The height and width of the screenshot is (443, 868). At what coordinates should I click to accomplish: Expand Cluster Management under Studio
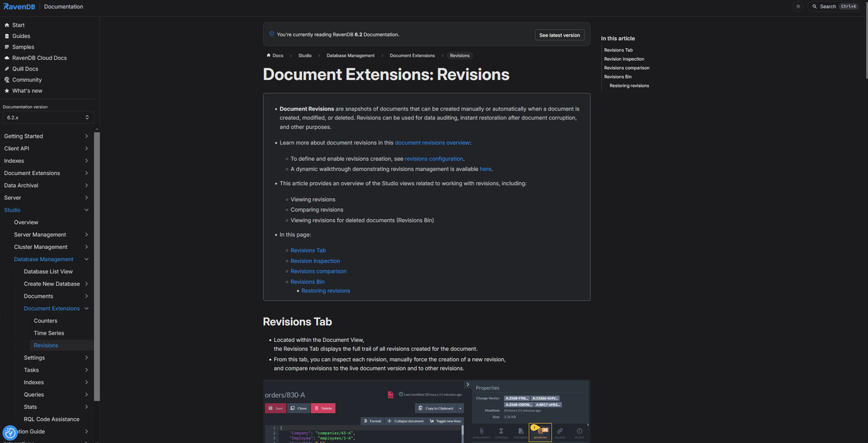(87, 247)
